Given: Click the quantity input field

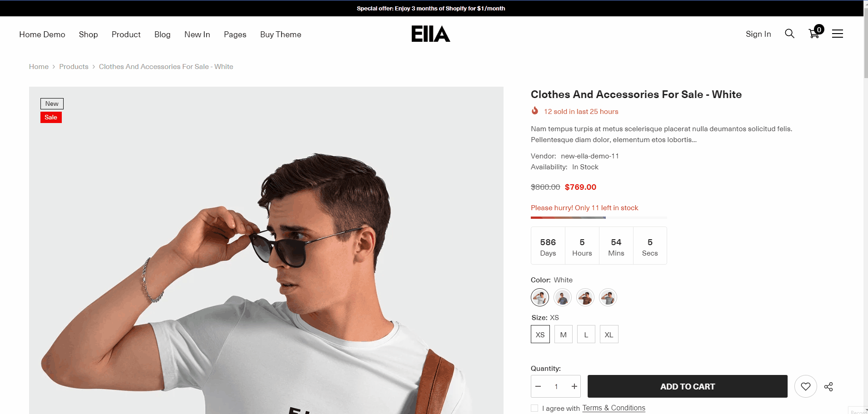Looking at the screenshot, I should pyautogui.click(x=556, y=386).
